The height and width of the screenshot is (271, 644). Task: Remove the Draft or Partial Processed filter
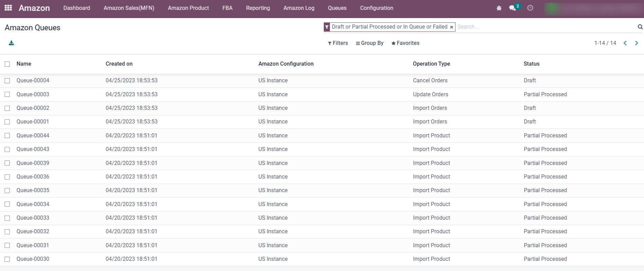click(452, 27)
